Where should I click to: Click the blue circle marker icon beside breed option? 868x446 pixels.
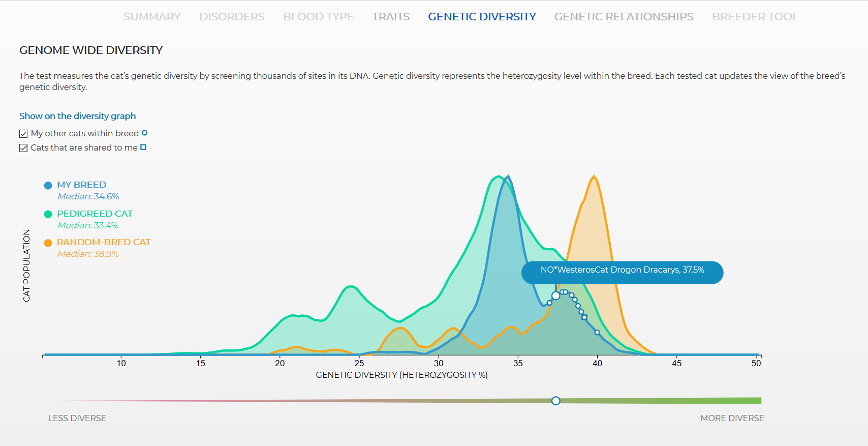point(144,133)
